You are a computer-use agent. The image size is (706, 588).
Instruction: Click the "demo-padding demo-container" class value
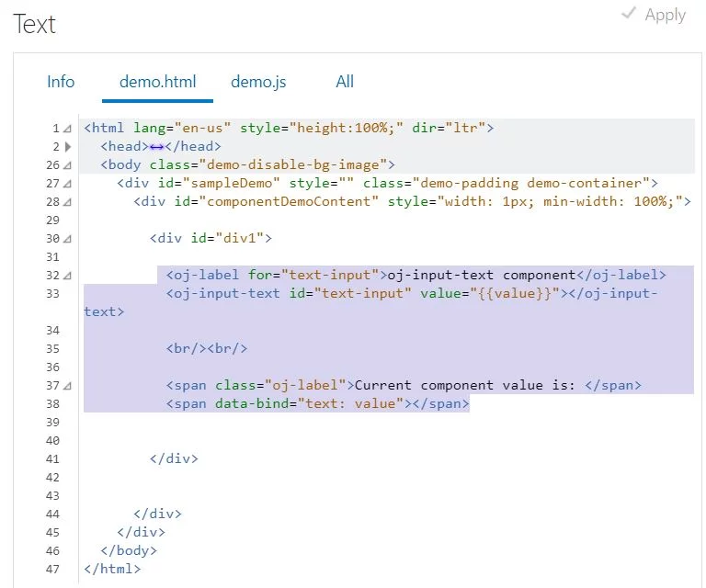(x=530, y=183)
